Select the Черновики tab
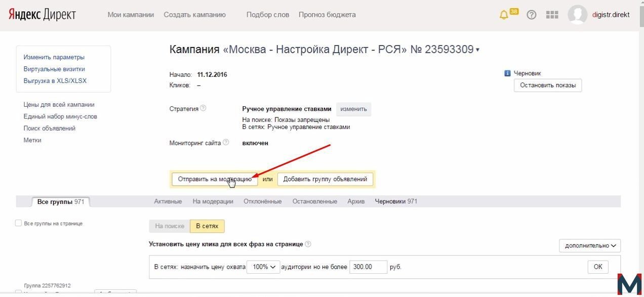 click(396, 201)
